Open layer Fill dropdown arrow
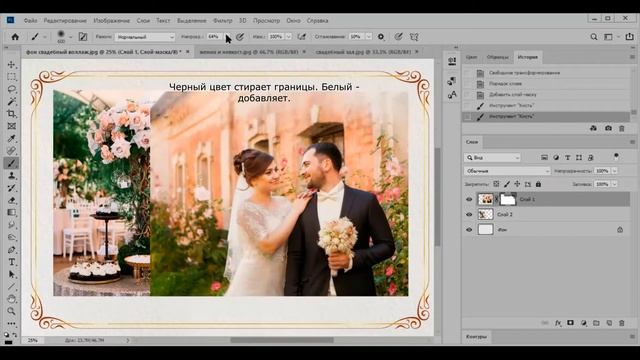 tap(614, 184)
